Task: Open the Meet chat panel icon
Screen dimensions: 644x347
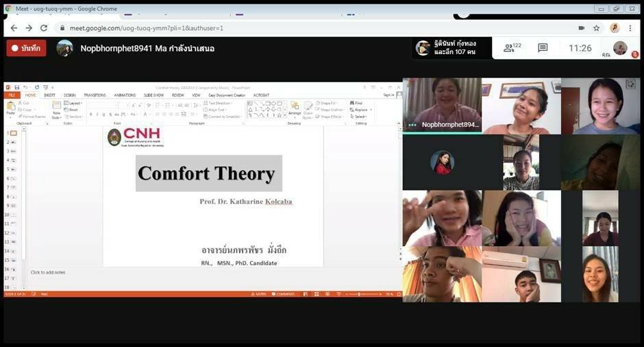Action: [x=543, y=48]
